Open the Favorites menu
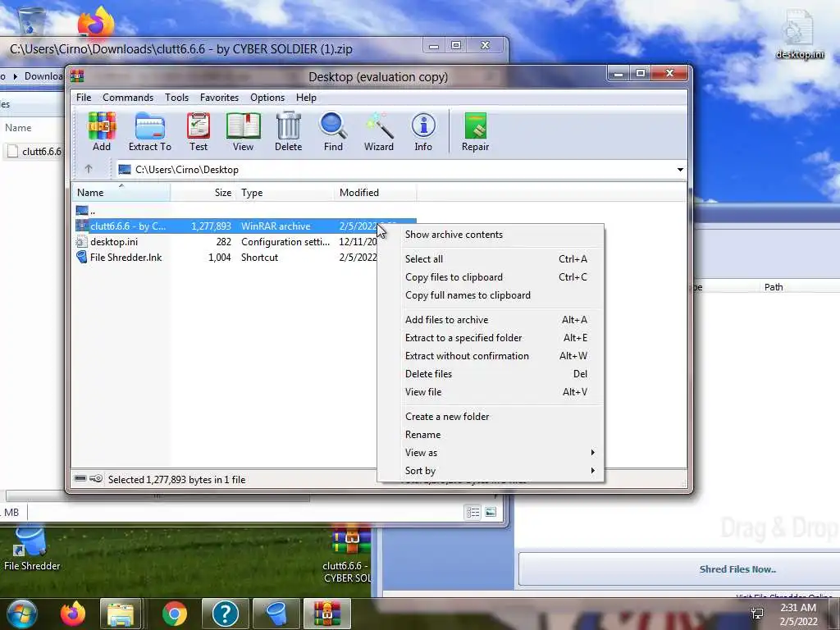Image resolution: width=840 pixels, height=630 pixels. [219, 98]
